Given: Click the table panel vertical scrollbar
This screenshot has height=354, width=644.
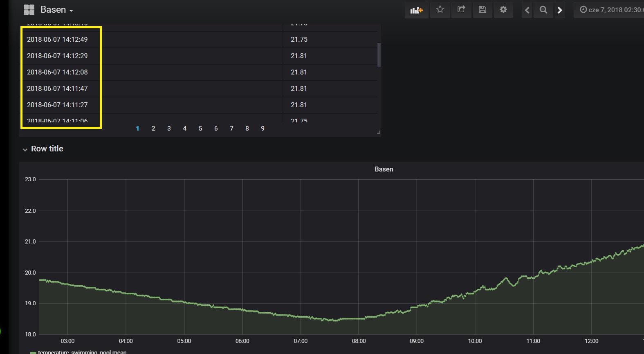Looking at the screenshot, I should tap(379, 55).
